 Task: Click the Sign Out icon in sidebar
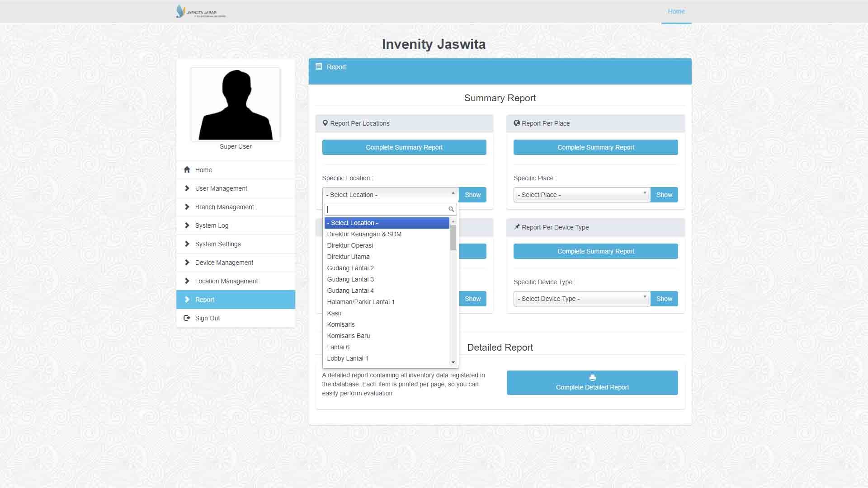187,318
